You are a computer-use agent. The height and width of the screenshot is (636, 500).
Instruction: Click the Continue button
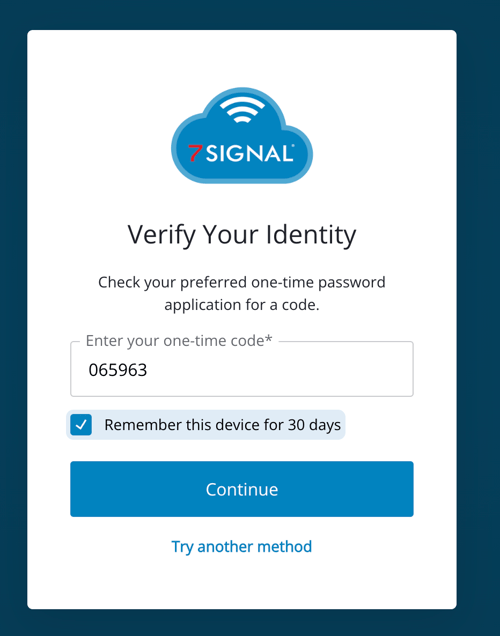(242, 489)
